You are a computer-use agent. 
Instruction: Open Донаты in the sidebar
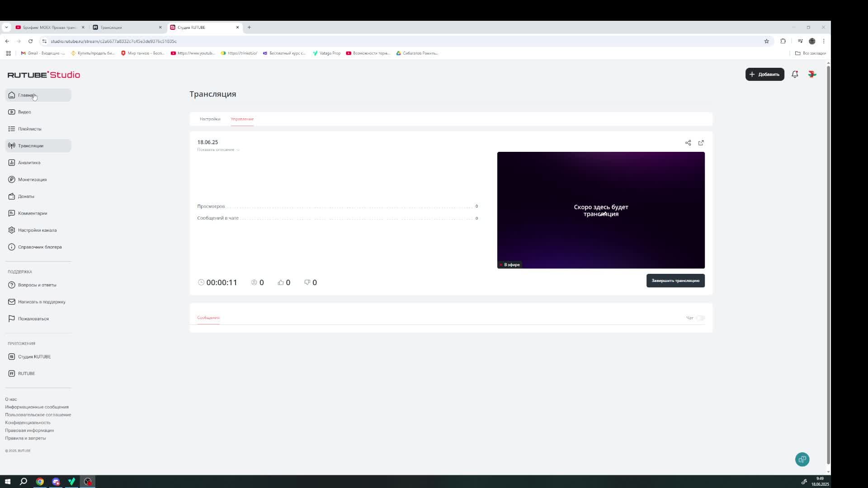(26, 197)
